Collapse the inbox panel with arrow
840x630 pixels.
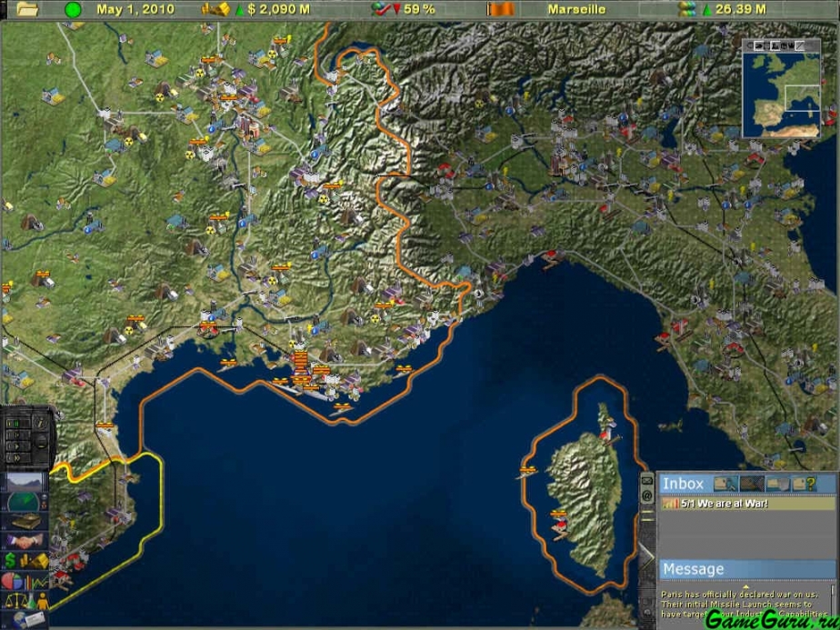(x=646, y=556)
